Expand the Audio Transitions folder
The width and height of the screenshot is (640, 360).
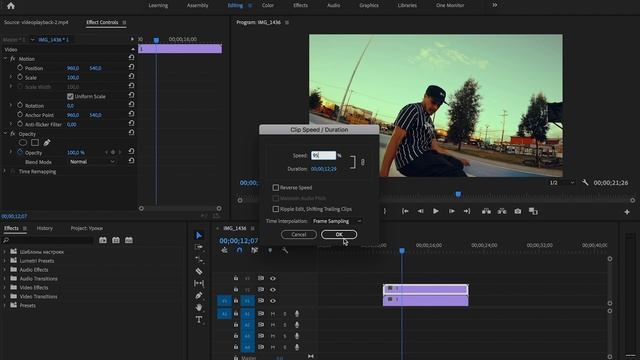pos(4,278)
